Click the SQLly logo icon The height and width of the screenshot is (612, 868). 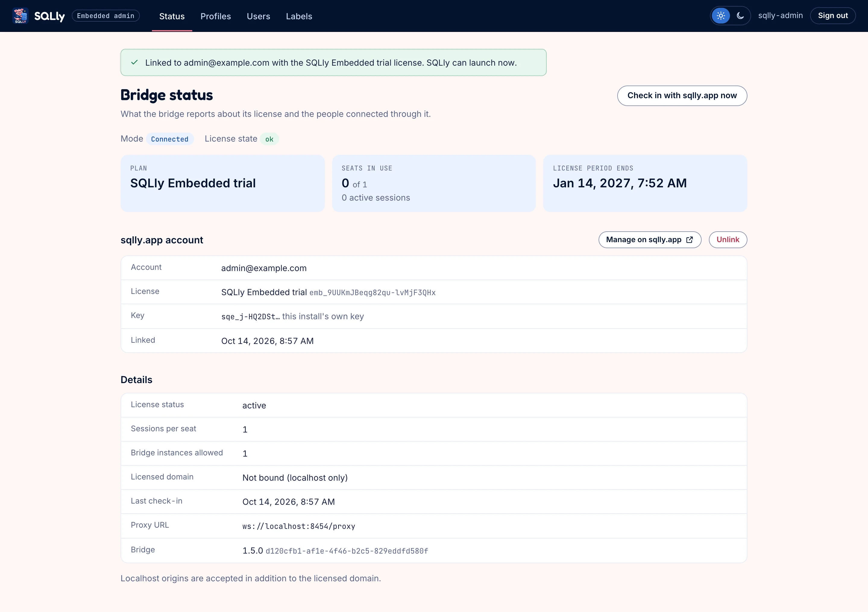20,16
